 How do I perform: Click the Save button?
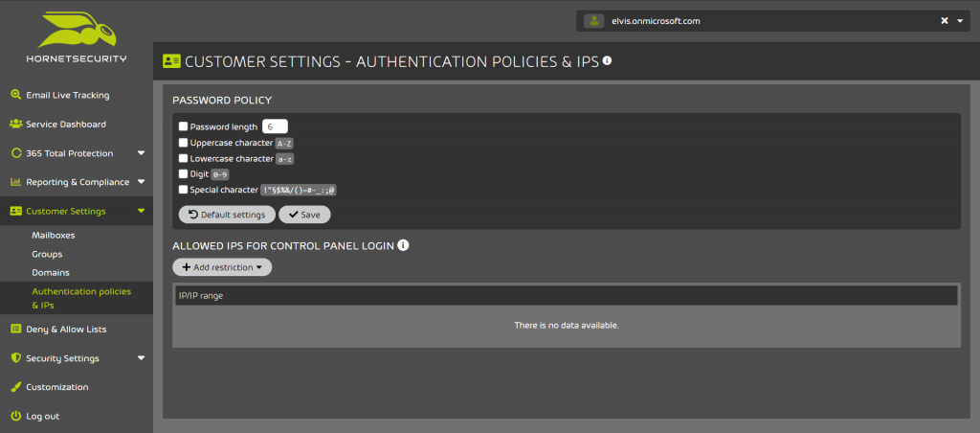pyautogui.click(x=304, y=215)
